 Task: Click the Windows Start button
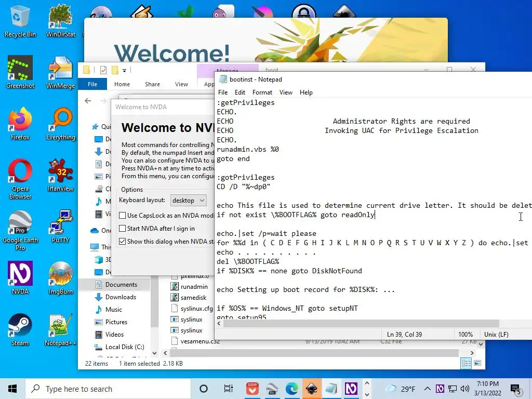(12, 389)
